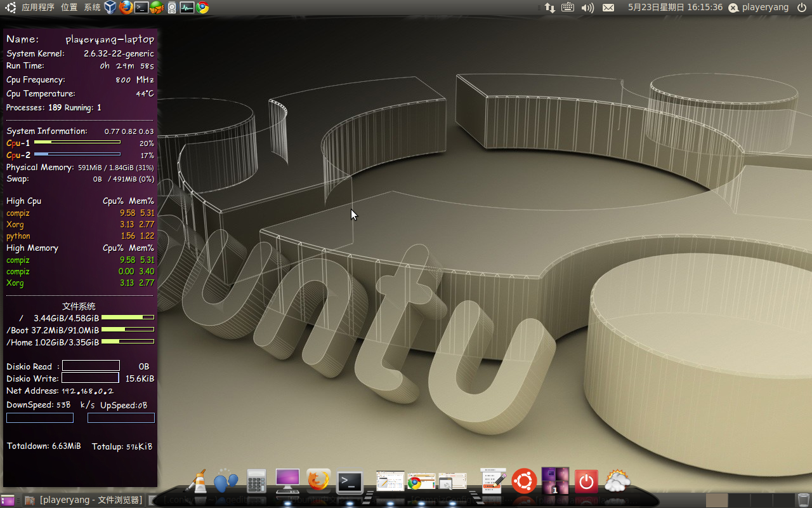Click the Diskio Read graph box
The height and width of the screenshot is (508, 812).
[91, 366]
